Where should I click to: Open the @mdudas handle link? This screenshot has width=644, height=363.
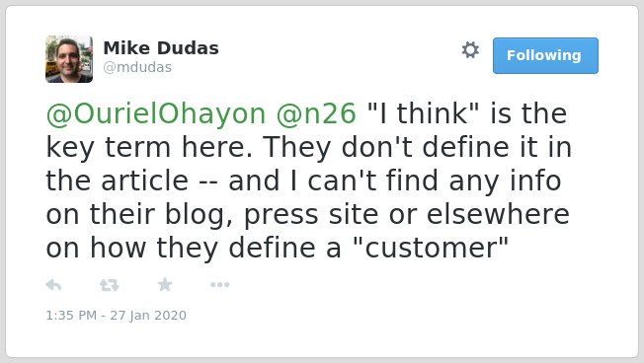137,67
